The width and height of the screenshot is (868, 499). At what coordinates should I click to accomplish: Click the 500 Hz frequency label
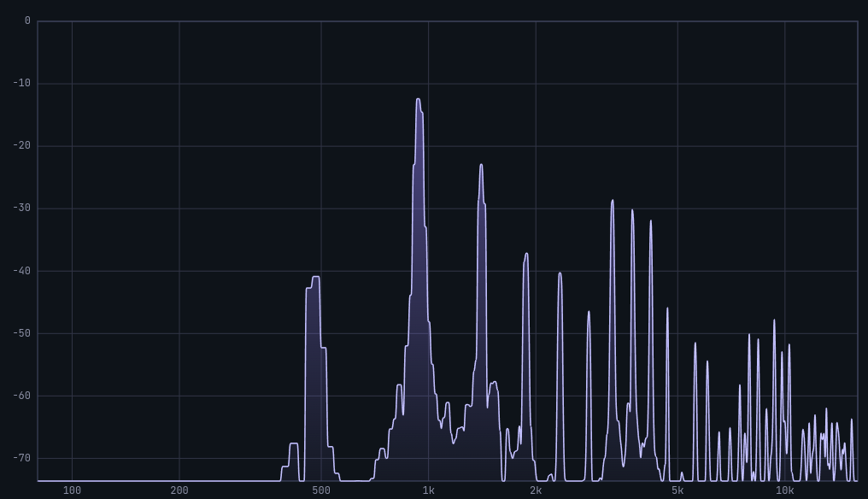(321, 490)
